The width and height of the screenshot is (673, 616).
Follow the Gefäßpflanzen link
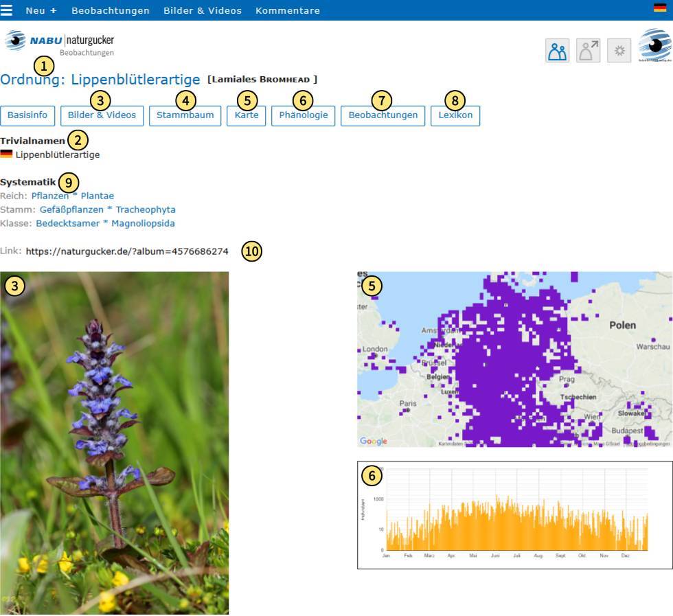[x=71, y=209]
